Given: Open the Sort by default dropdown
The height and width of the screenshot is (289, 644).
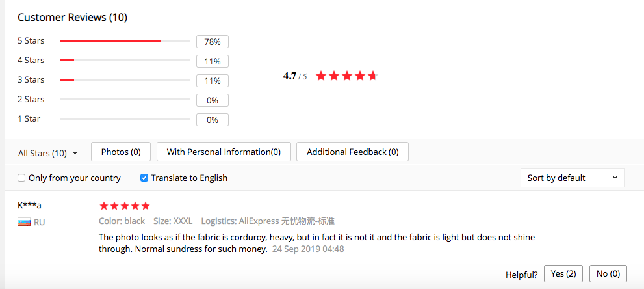Looking at the screenshot, I should [x=572, y=178].
